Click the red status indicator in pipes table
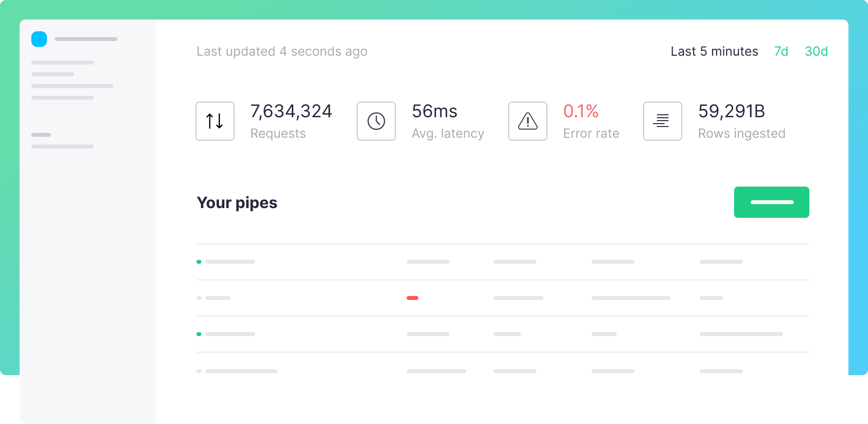The width and height of the screenshot is (868, 424). 412,298
